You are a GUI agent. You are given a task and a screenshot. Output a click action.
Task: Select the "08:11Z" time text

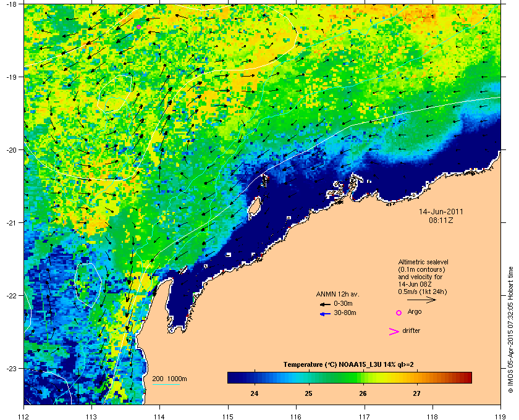click(441, 220)
